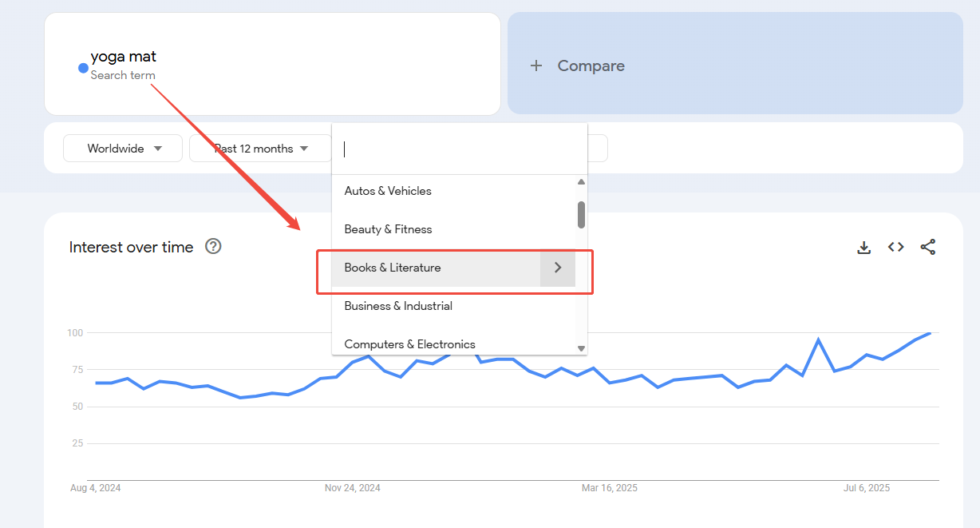Choose Computers & Electronics category
The image size is (980, 528).
(x=409, y=344)
